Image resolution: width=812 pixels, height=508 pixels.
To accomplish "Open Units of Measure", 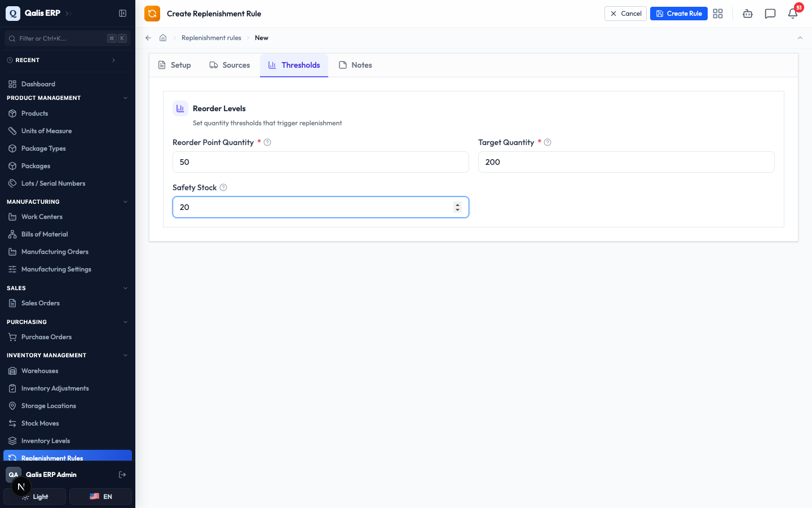I will (x=68, y=131).
